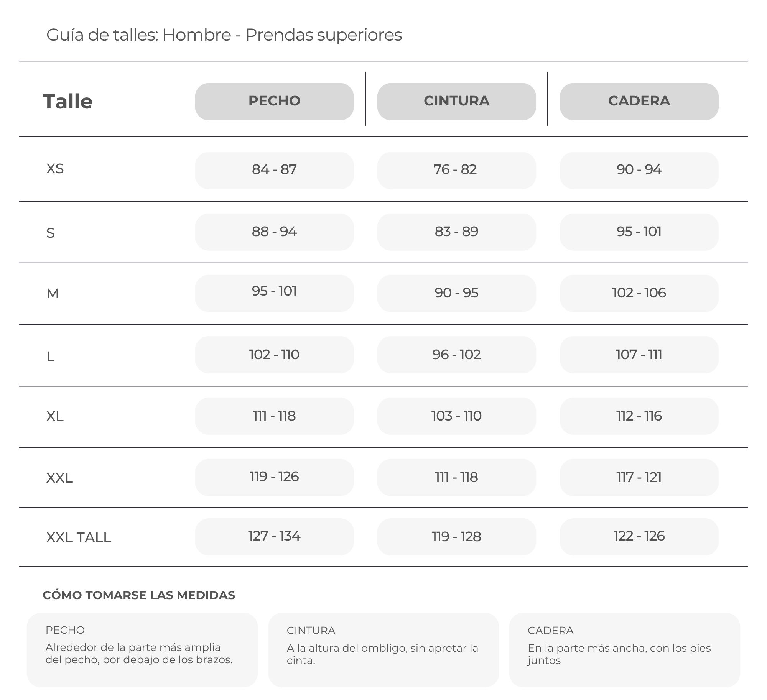Click the CADERA measuring instructions card
The image size is (767, 700).
tap(624, 650)
